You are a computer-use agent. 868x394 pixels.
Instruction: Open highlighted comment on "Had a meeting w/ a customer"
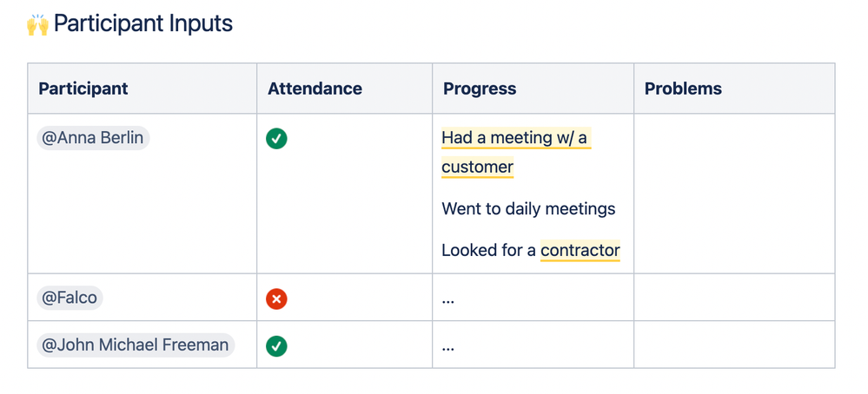[x=514, y=138]
